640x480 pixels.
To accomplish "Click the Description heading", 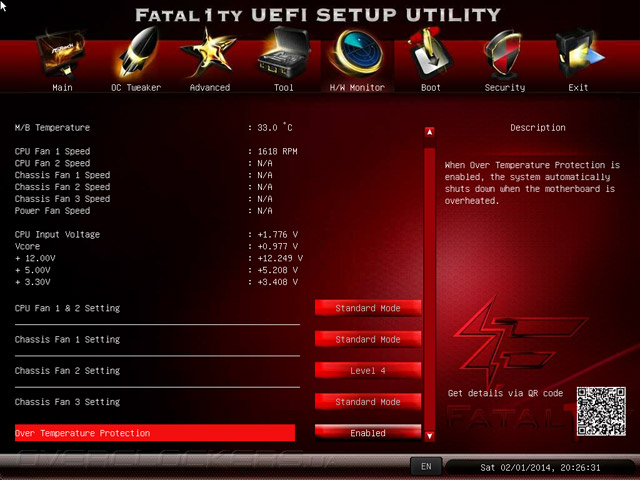I will click(538, 128).
